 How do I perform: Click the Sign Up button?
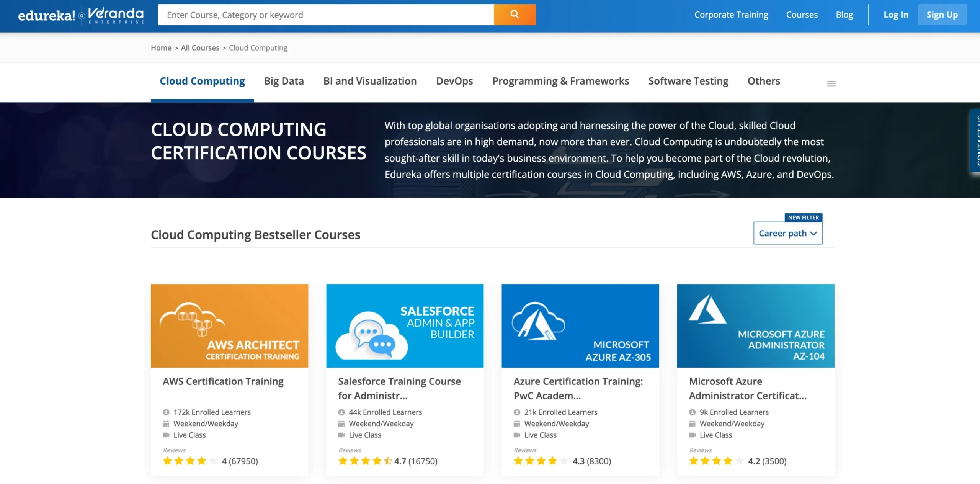[942, 15]
